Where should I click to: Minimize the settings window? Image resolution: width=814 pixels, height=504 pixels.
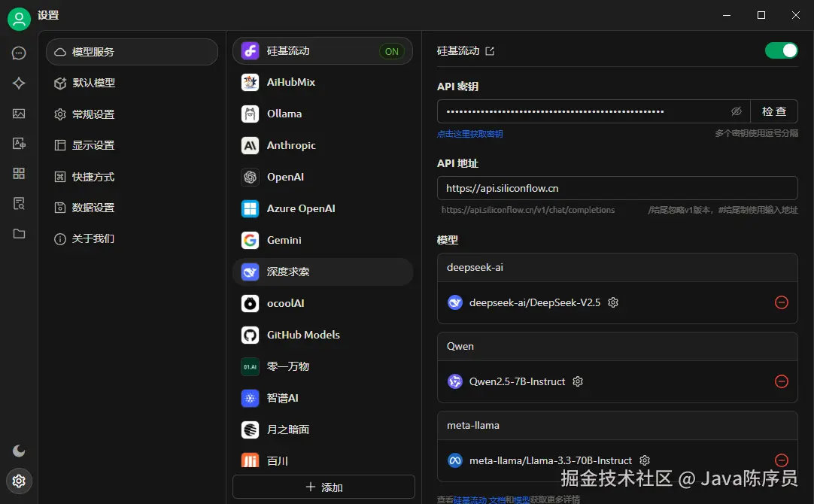point(727,15)
